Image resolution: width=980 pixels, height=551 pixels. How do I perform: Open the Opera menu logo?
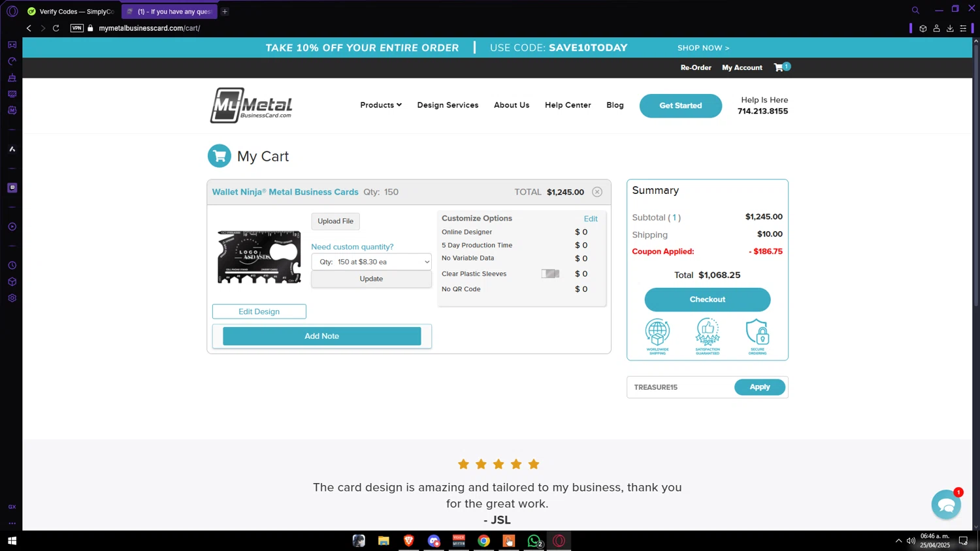pyautogui.click(x=12, y=11)
